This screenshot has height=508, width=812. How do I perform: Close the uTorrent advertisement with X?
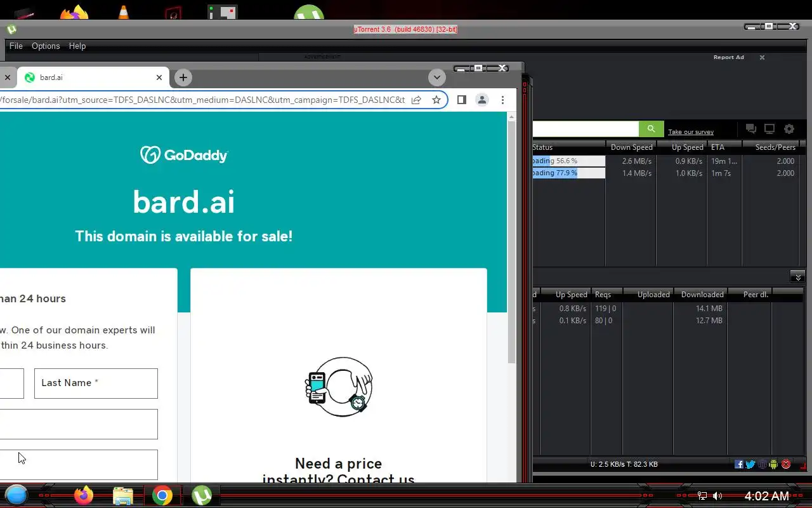point(762,57)
